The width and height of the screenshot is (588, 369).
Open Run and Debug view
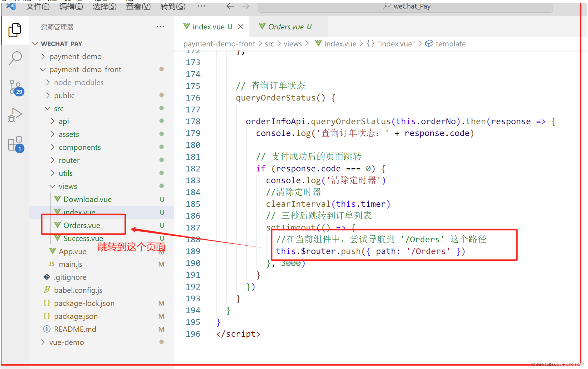tap(15, 115)
